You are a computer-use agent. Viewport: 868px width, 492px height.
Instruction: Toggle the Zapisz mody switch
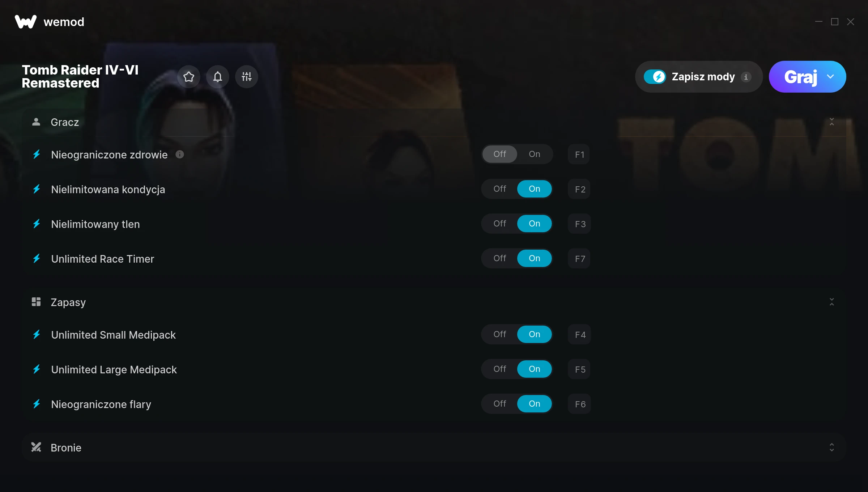pyautogui.click(x=655, y=77)
